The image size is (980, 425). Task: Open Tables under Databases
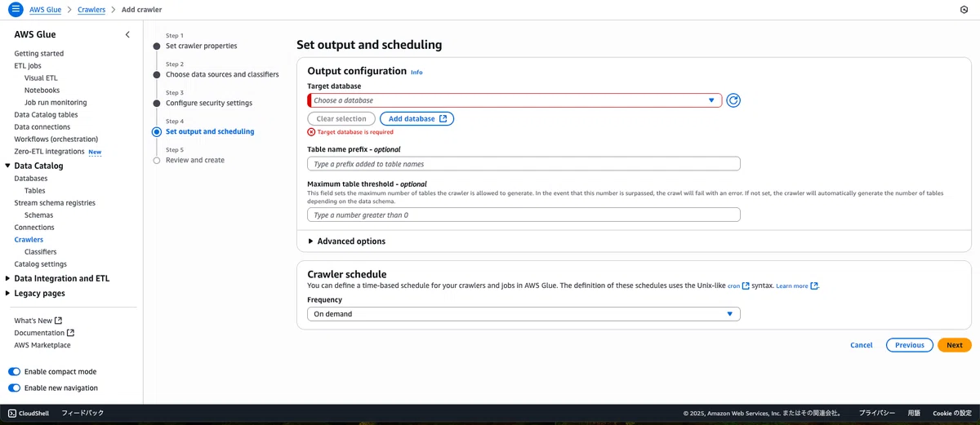pos(35,191)
